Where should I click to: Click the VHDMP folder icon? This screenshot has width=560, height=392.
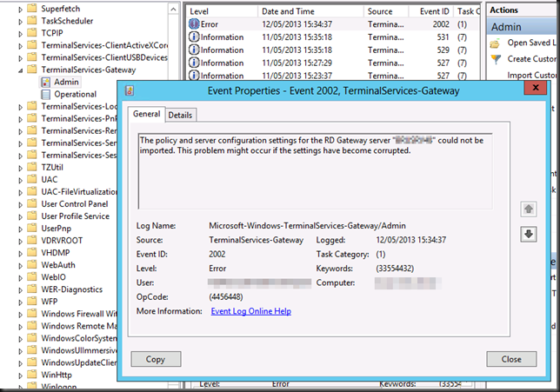point(32,252)
